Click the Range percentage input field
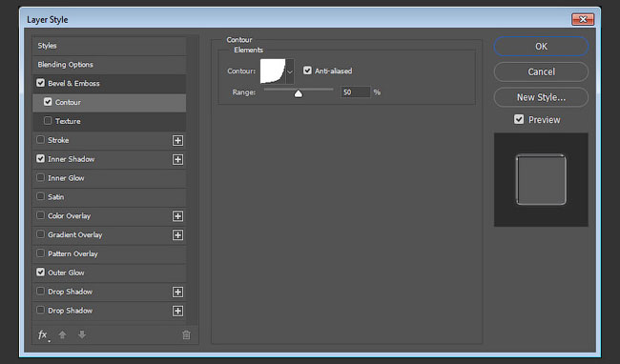Viewport: 620px width, 364px height. tap(356, 92)
